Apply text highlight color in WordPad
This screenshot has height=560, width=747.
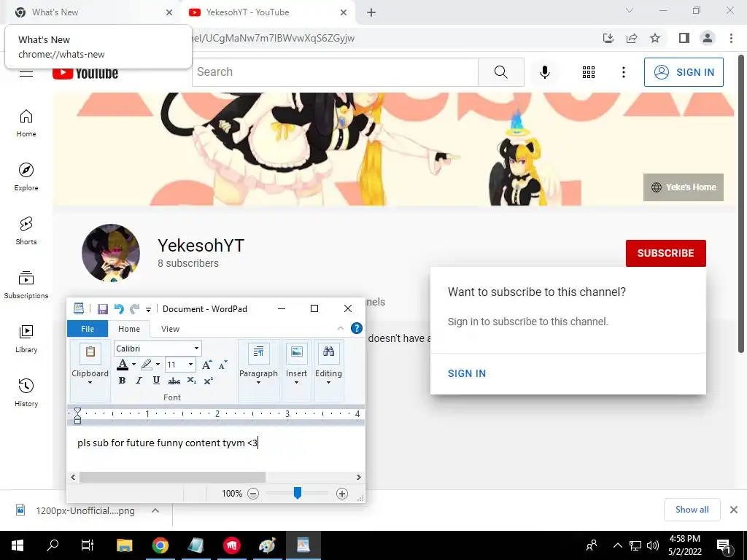[x=147, y=365]
